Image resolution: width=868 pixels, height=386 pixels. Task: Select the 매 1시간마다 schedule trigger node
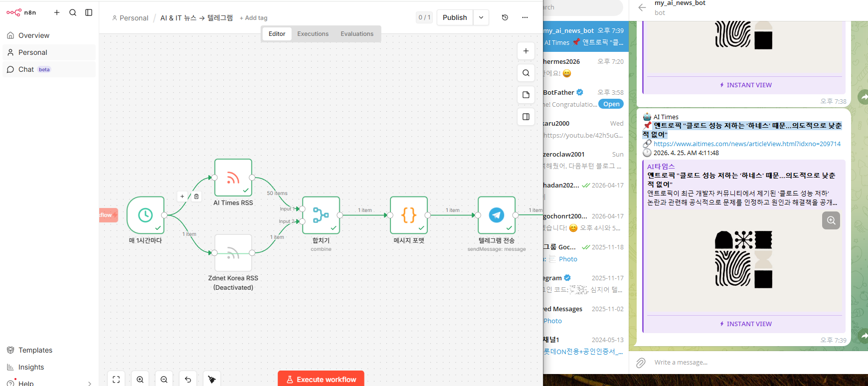146,215
